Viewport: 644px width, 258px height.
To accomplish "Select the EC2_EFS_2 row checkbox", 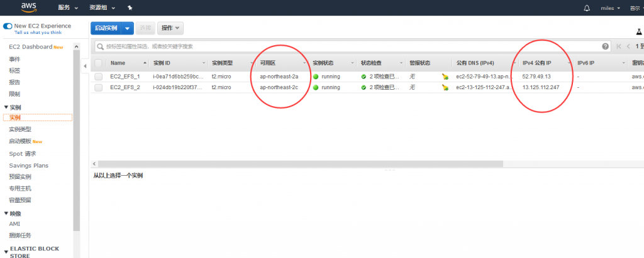I will pos(98,87).
